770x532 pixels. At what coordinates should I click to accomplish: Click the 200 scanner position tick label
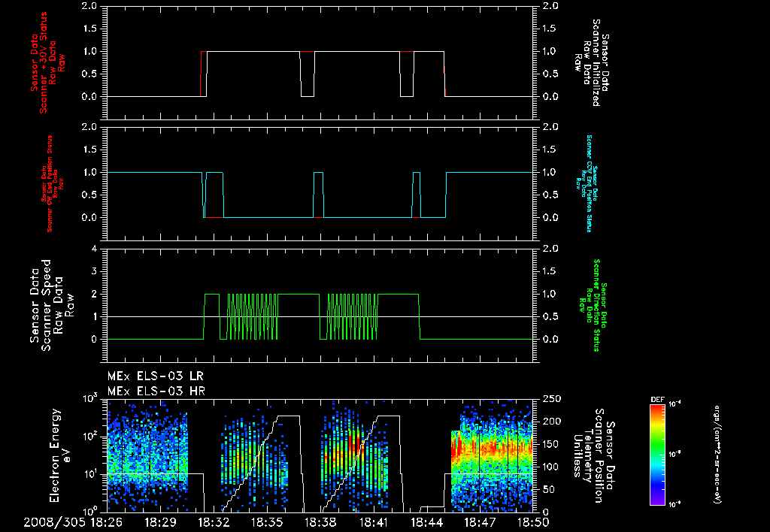[552, 421]
